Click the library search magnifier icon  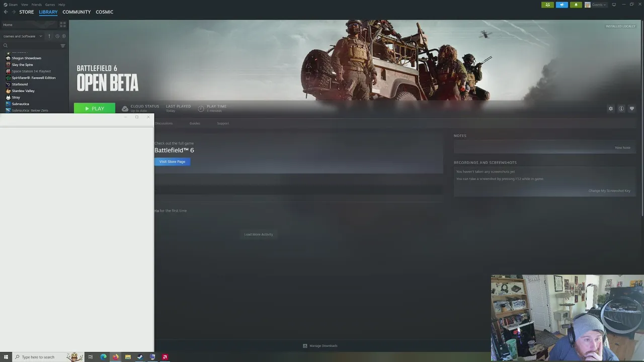point(6,46)
